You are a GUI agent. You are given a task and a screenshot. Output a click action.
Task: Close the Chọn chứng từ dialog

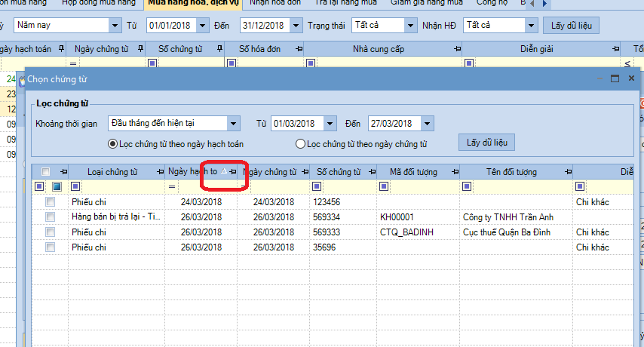click(632, 78)
